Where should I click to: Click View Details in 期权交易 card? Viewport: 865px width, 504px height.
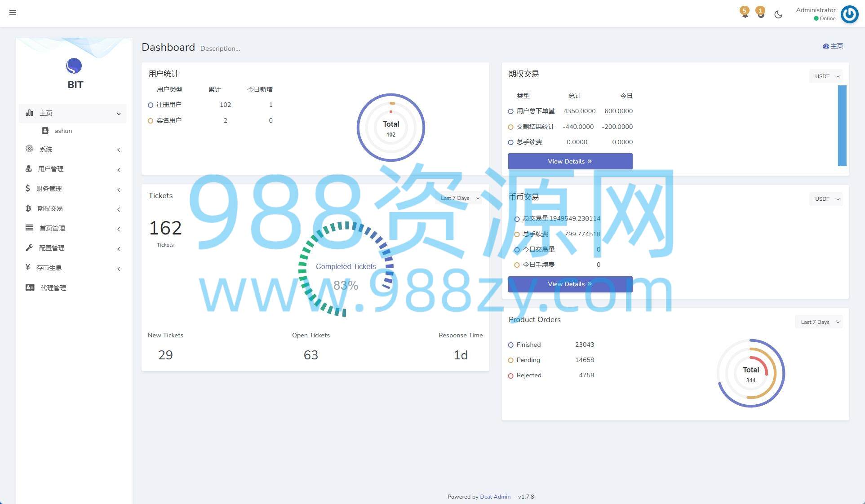[570, 161]
